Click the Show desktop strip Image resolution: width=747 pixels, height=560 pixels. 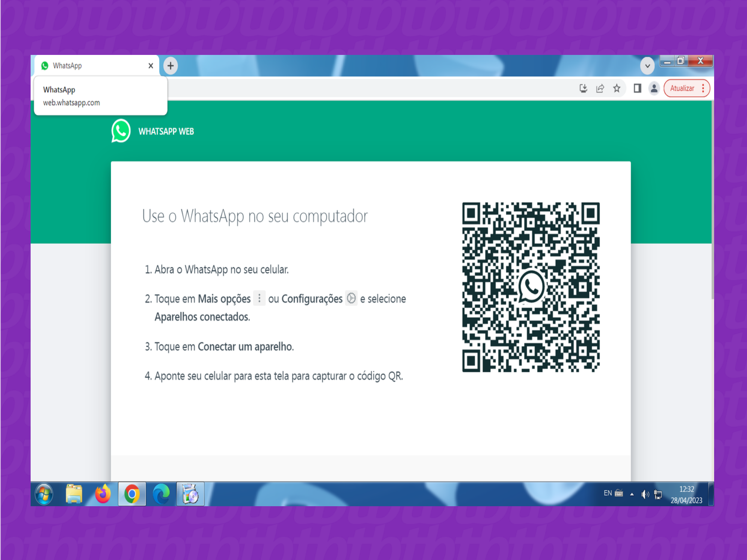coord(711,494)
